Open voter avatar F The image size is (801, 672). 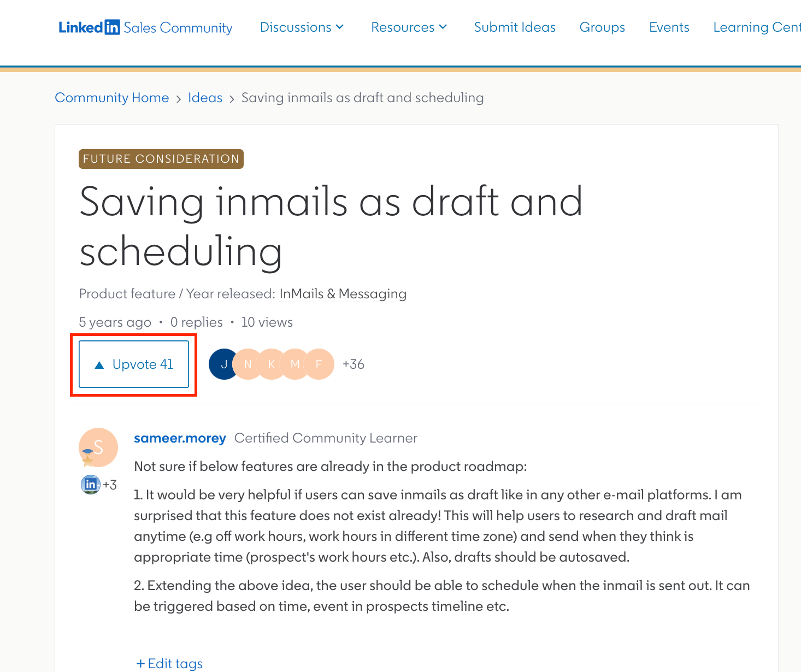(319, 364)
